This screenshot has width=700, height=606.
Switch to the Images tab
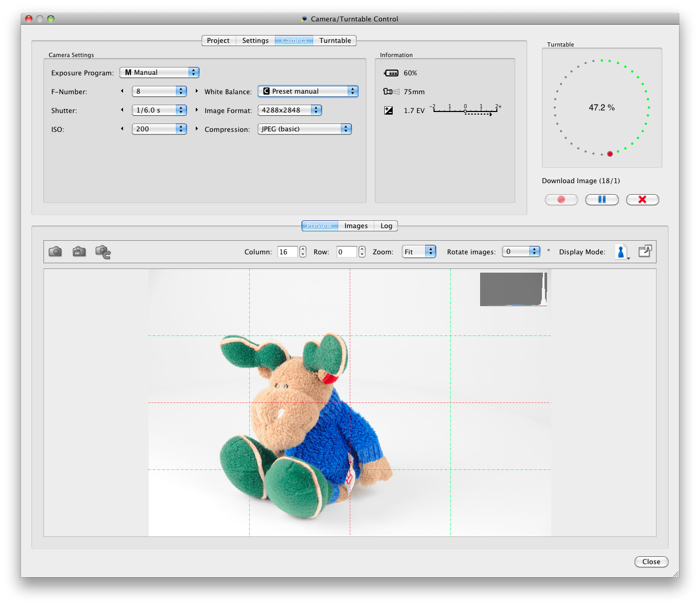click(x=355, y=226)
